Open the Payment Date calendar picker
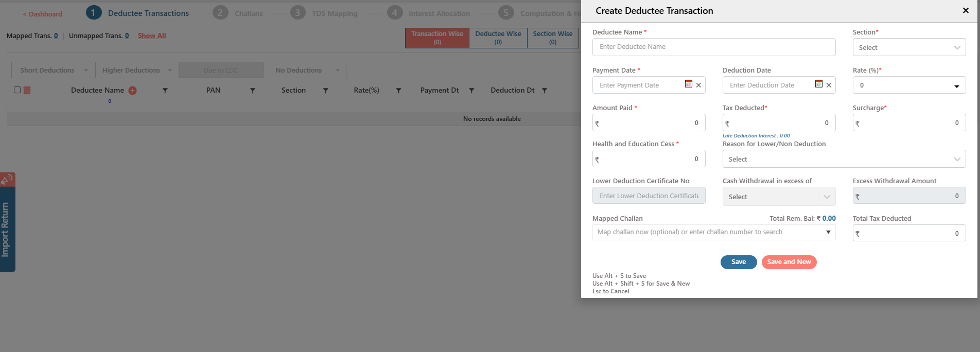Image resolution: width=980 pixels, height=352 pixels. pos(689,84)
